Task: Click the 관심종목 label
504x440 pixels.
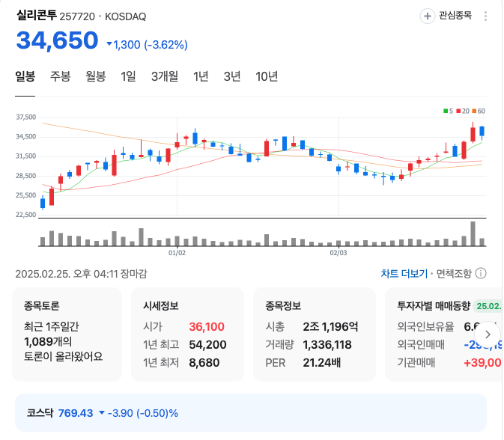Action: point(455,16)
